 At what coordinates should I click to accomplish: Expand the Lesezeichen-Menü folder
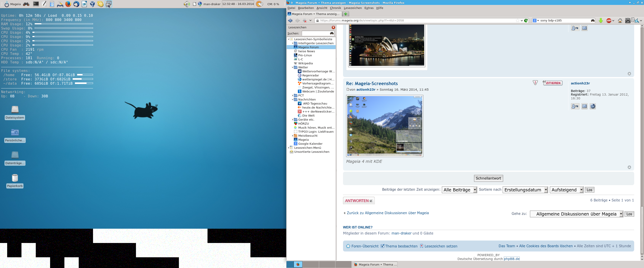pos(288,148)
